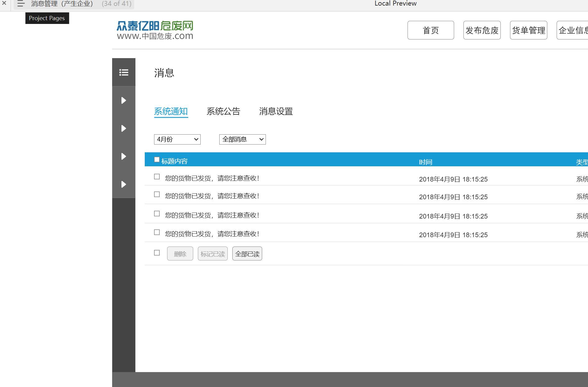Screen dimensions: 588x387
Task: Open the 全部消息 filter dropdown
Action: click(243, 139)
